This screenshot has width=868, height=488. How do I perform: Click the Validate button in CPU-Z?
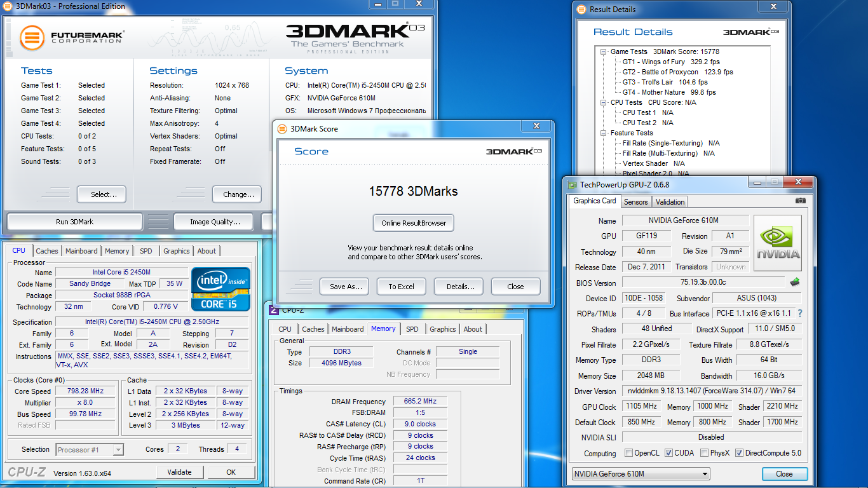pyautogui.click(x=179, y=472)
